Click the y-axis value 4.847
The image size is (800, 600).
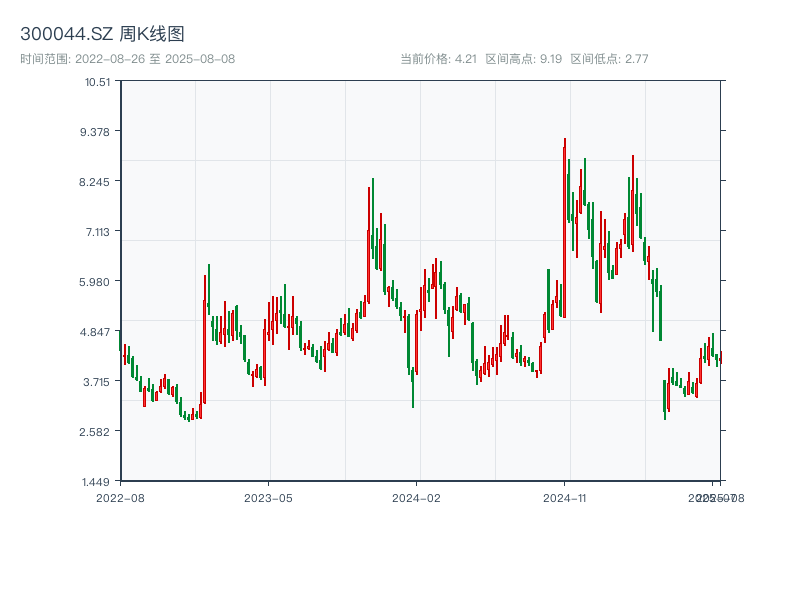click(x=95, y=332)
